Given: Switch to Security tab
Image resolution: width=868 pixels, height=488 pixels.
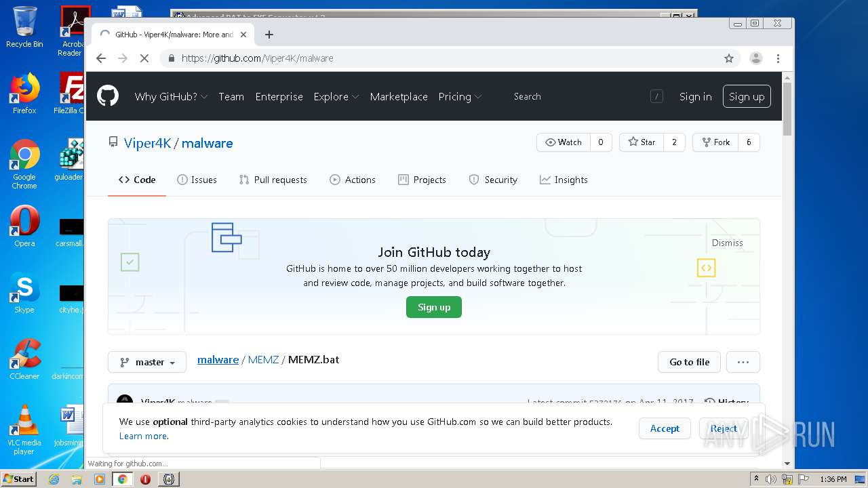Looking at the screenshot, I should click(493, 180).
